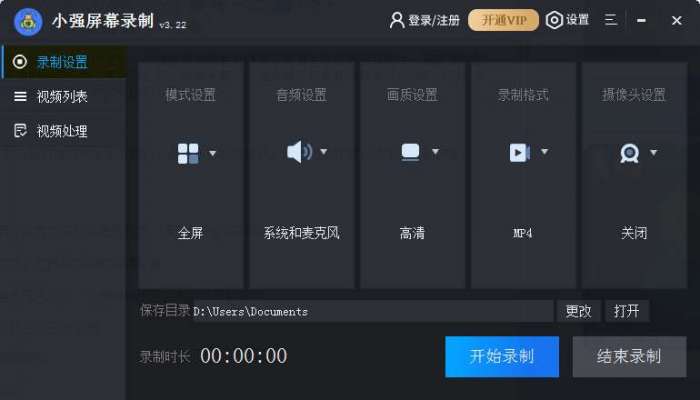
Task: Click the save path field D:\Users\Documents
Action: tap(373, 311)
